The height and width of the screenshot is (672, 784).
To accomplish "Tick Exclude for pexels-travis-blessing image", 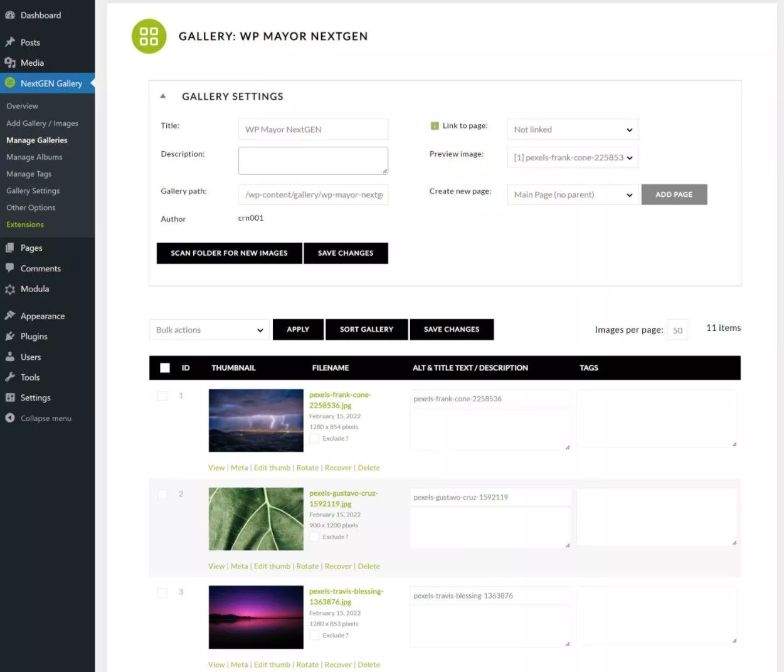I will pyautogui.click(x=314, y=635).
